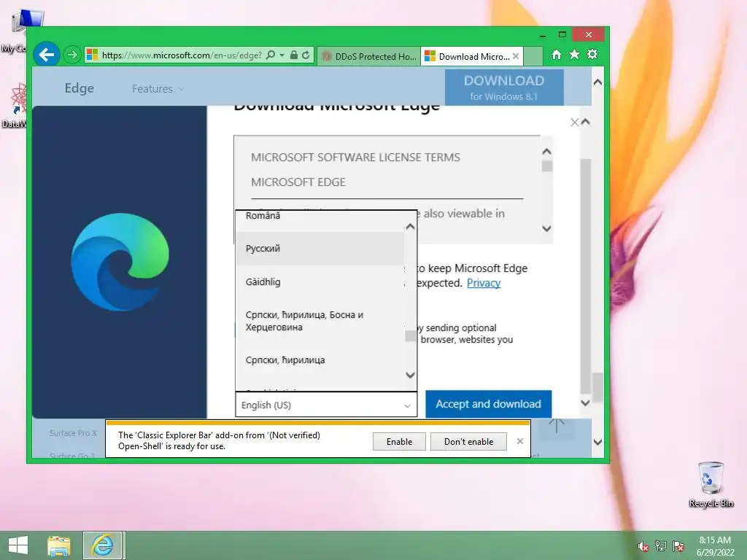
Task: Open the Windows Start button
Action: 18,545
